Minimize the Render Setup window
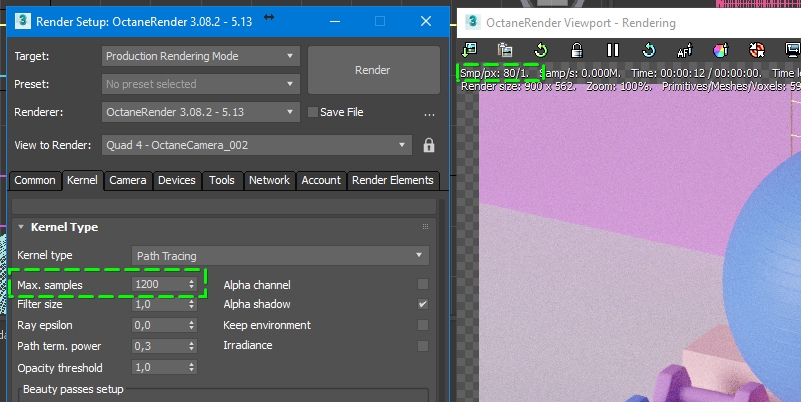The image size is (801, 402). [335, 21]
